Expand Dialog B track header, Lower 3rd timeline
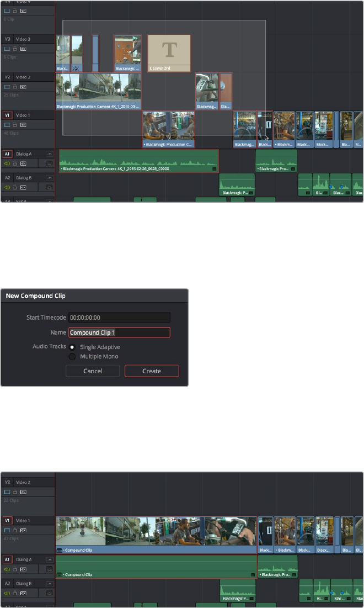Image resolution: width=364 pixels, height=608 pixels. tap(49, 178)
